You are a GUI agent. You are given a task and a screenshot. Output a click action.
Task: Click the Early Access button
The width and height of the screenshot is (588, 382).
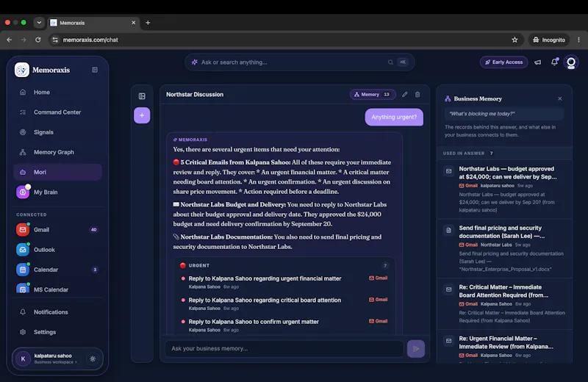click(503, 62)
